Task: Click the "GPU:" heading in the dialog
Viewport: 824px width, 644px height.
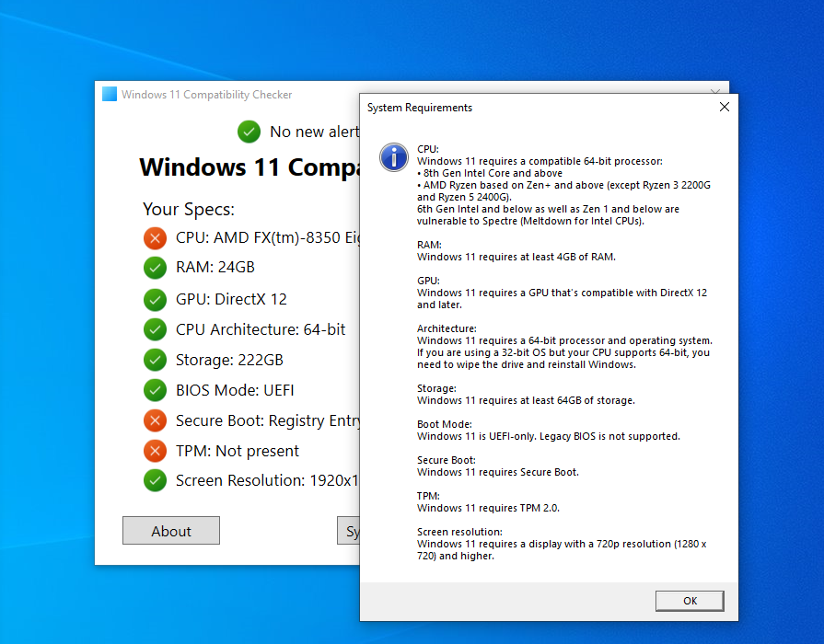Action: coord(428,281)
